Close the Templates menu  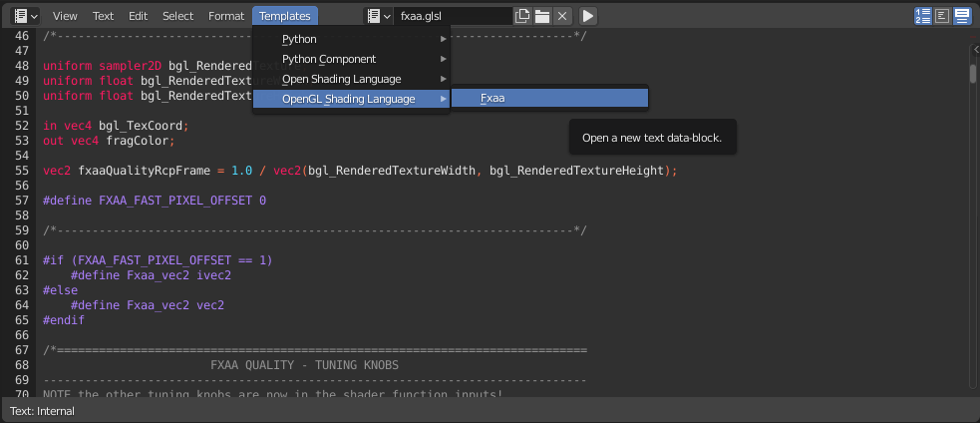coord(285,16)
